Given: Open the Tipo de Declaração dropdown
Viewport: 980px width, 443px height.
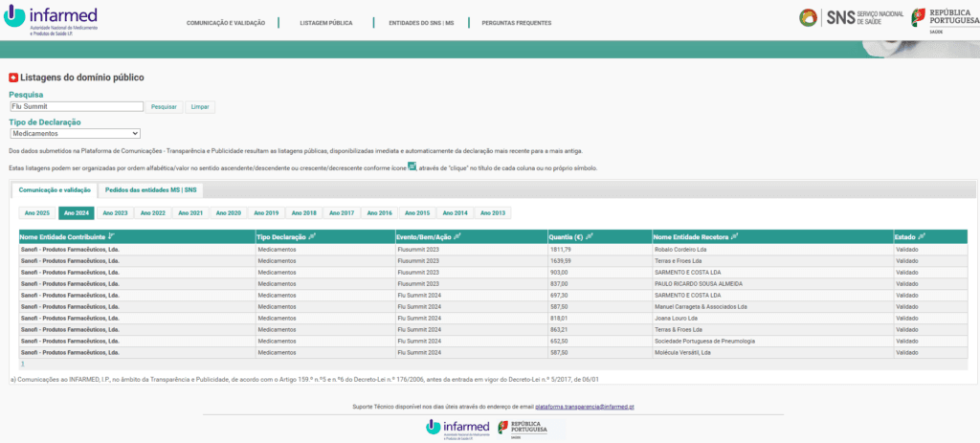Looking at the screenshot, I should pos(75,134).
